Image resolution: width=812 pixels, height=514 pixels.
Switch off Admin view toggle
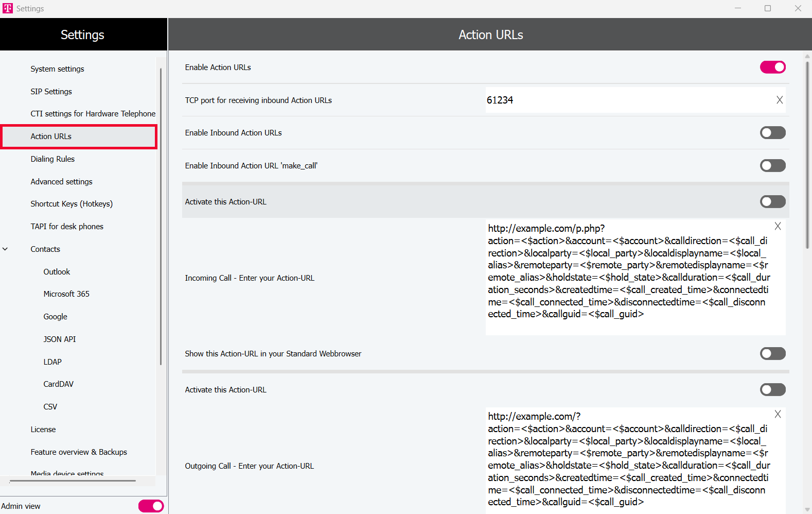(x=151, y=506)
